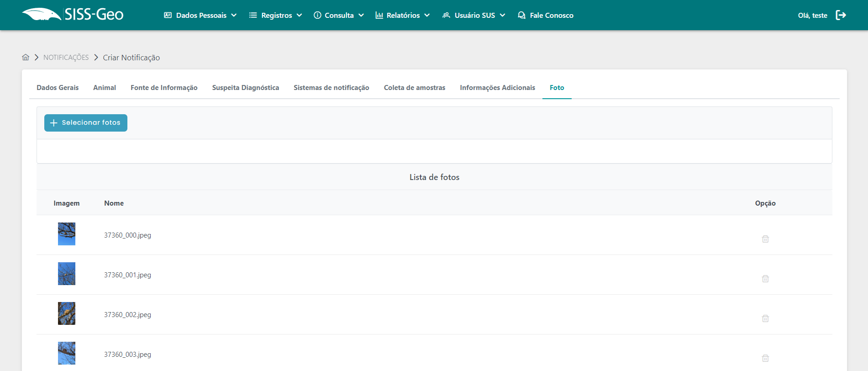Delete photo 37360_001.jpeg using trash icon
This screenshot has width=868, height=371.
click(x=765, y=279)
